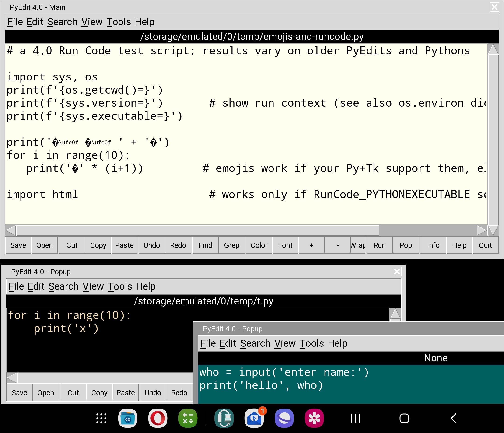Open File menu in the None Popup window

(208, 343)
